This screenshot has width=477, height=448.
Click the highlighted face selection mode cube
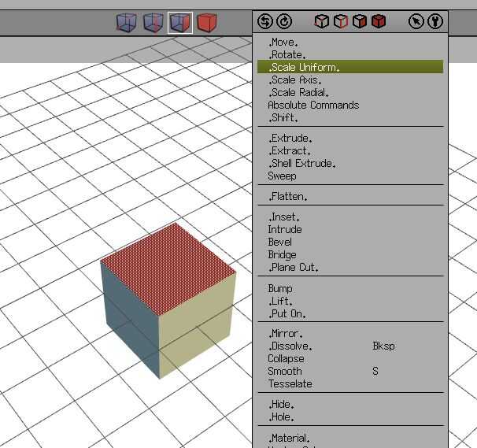tap(180, 23)
